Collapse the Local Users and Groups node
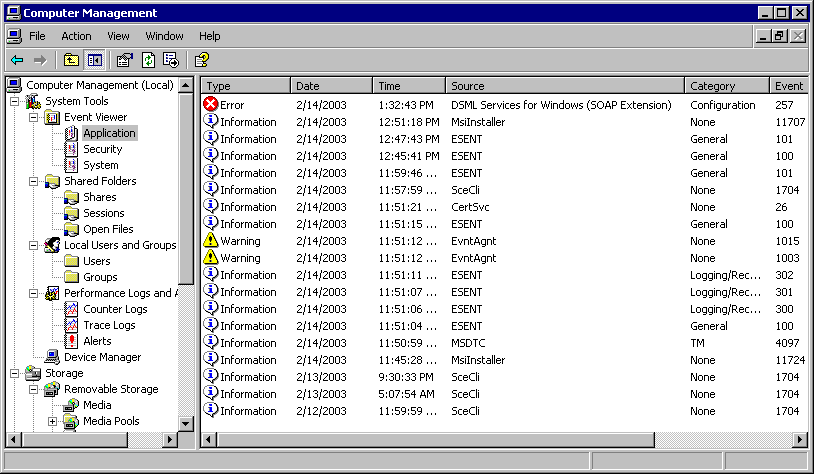 point(34,245)
